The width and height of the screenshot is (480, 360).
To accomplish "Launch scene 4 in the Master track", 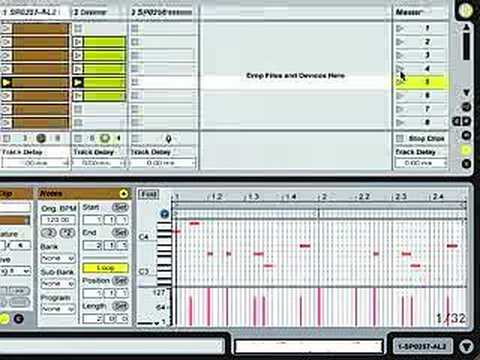I will tap(400, 69).
